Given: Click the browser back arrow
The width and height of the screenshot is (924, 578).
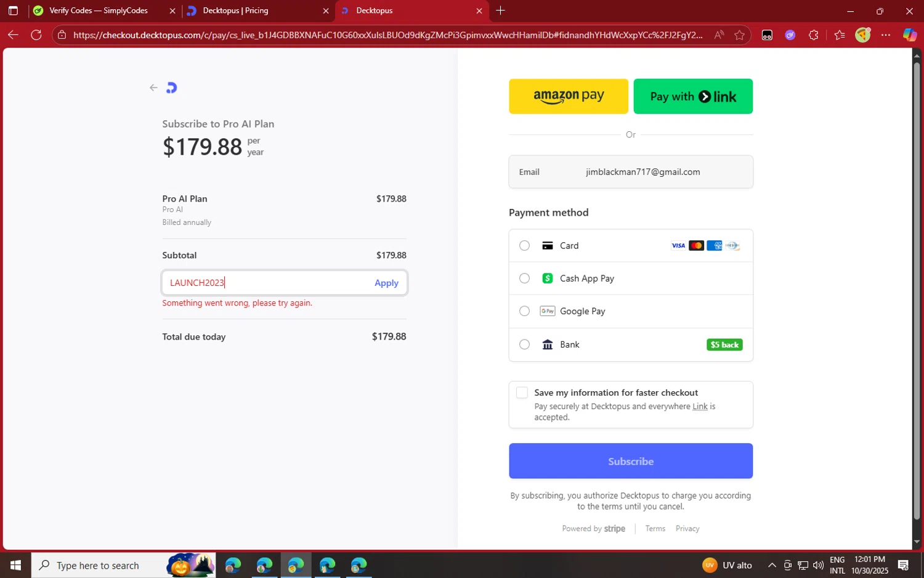Looking at the screenshot, I should tap(13, 35).
